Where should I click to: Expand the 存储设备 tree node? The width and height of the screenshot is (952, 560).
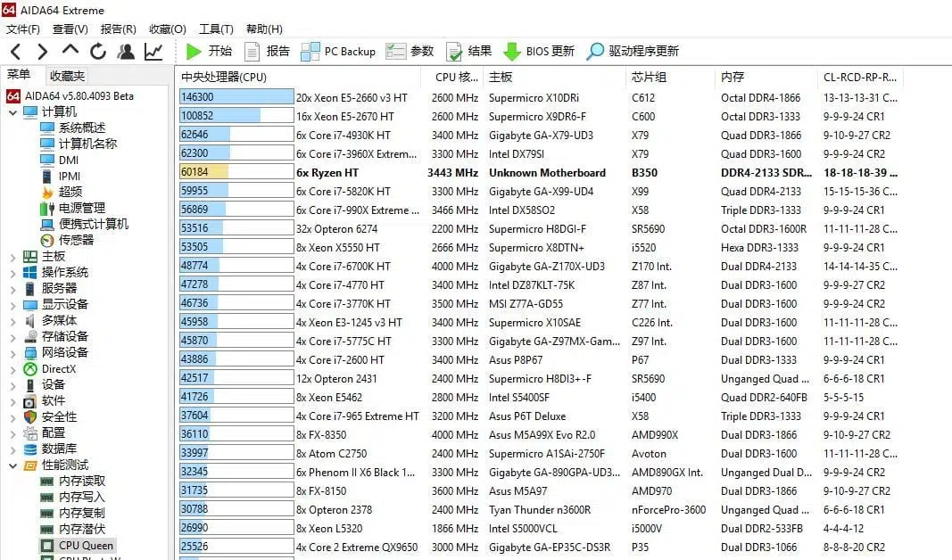(12, 337)
